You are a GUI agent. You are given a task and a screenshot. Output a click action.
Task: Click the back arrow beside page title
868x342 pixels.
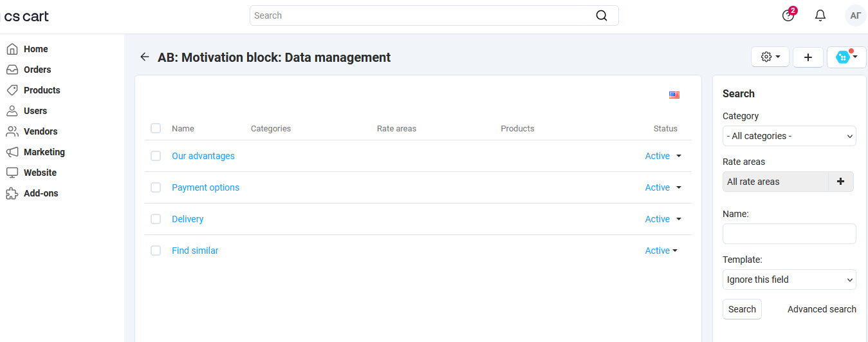144,57
